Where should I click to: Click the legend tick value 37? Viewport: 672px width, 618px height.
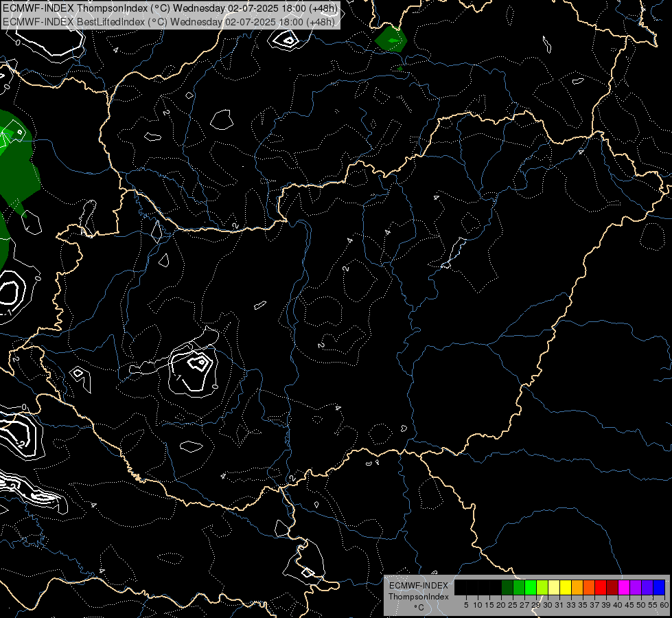594,605
